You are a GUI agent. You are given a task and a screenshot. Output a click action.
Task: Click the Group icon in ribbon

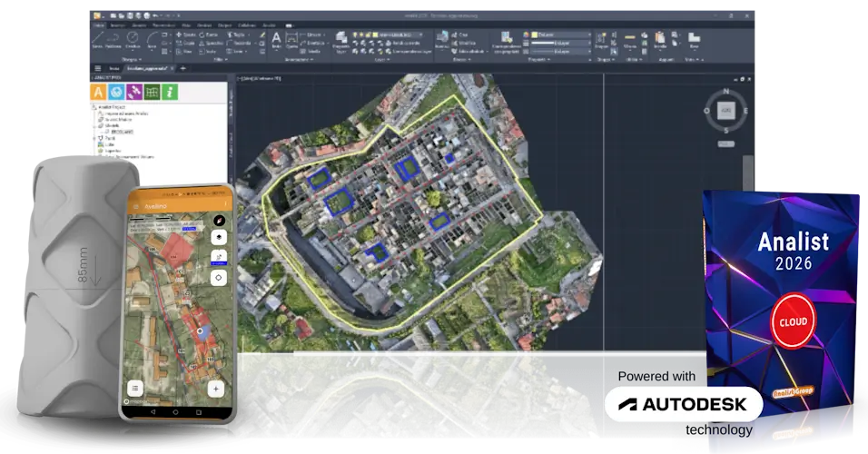601,40
